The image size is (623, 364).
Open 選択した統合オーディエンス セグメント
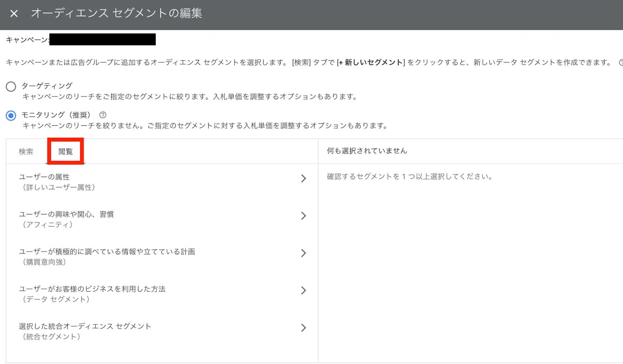click(x=86, y=326)
